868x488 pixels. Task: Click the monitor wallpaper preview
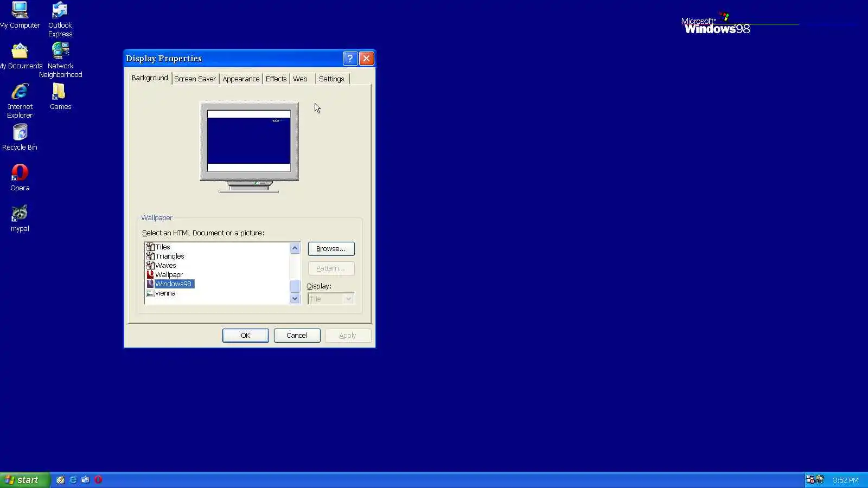pyautogui.click(x=249, y=141)
